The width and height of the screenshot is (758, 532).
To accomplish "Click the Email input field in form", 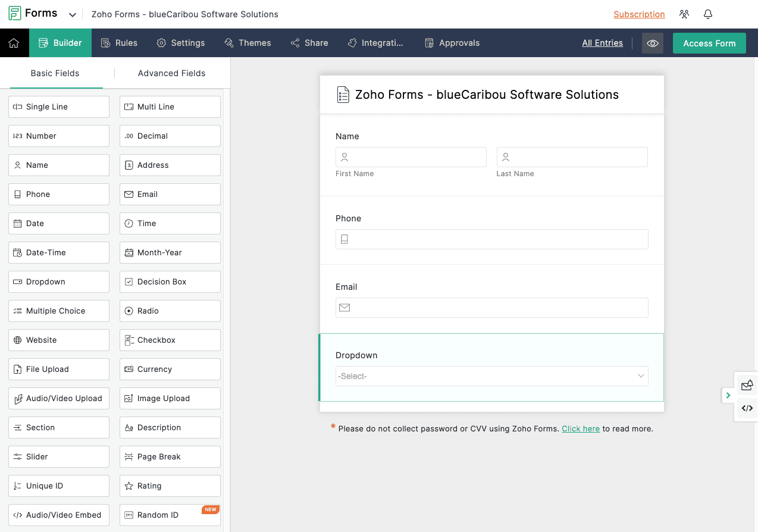I will [x=492, y=308].
